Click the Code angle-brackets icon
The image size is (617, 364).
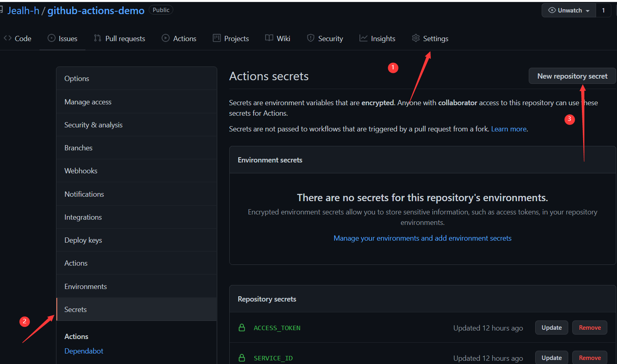(x=8, y=38)
